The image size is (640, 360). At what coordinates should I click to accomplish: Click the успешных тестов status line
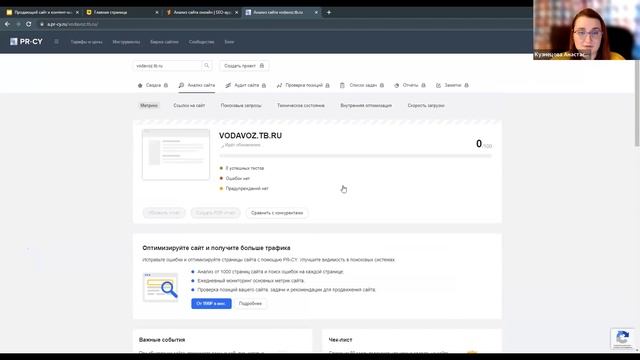(x=242, y=168)
